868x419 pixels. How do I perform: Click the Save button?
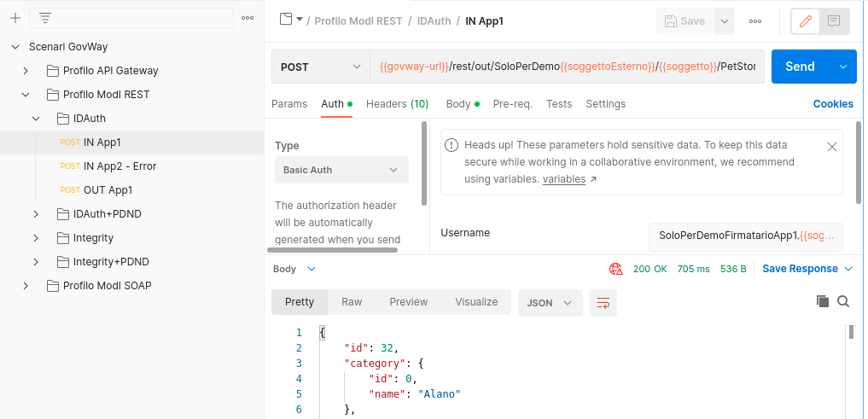pos(684,21)
